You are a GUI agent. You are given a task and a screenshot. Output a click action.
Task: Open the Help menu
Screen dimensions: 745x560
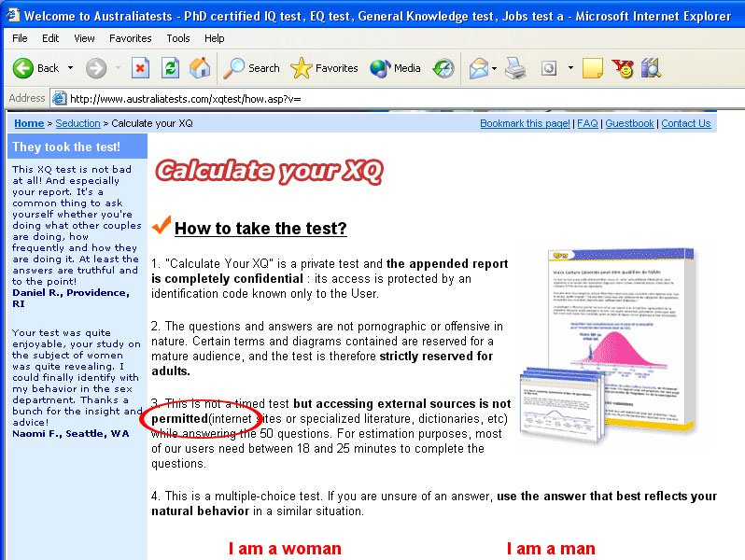point(215,38)
